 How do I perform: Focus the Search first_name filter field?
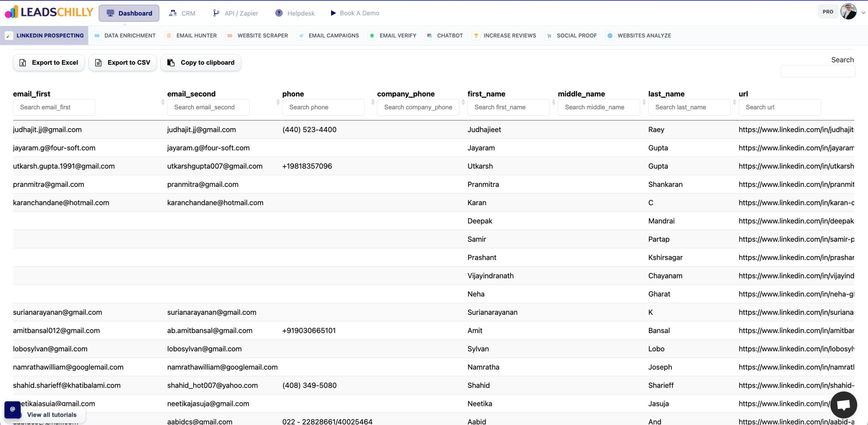click(x=509, y=107)
